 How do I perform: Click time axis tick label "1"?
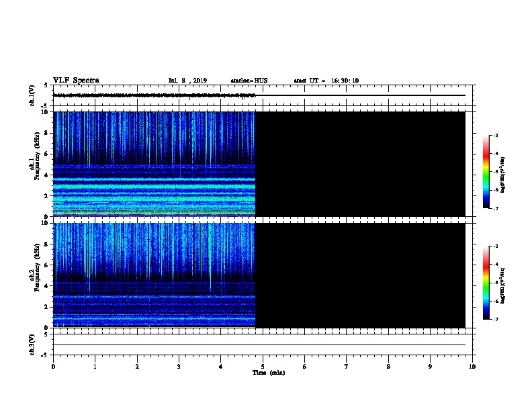click(x=95, y=367)
